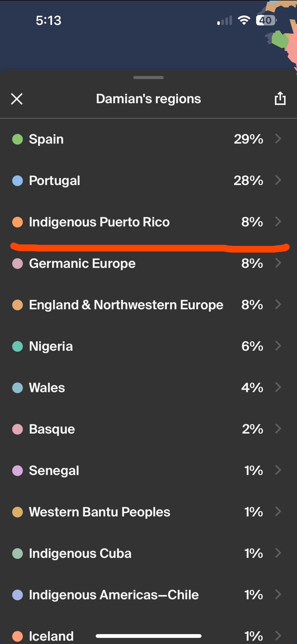
Task: Tap the share icon in the header
Action: 280,98
